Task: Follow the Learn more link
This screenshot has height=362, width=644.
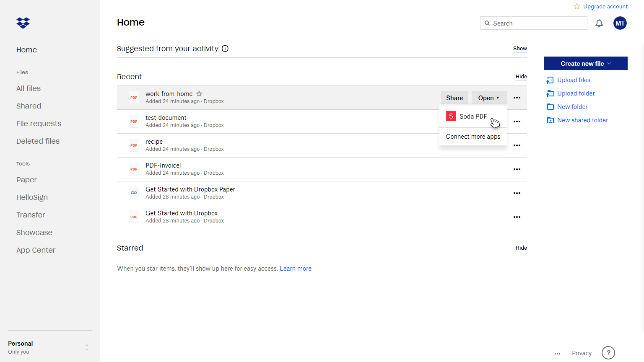Action: [x=296, y=269]
